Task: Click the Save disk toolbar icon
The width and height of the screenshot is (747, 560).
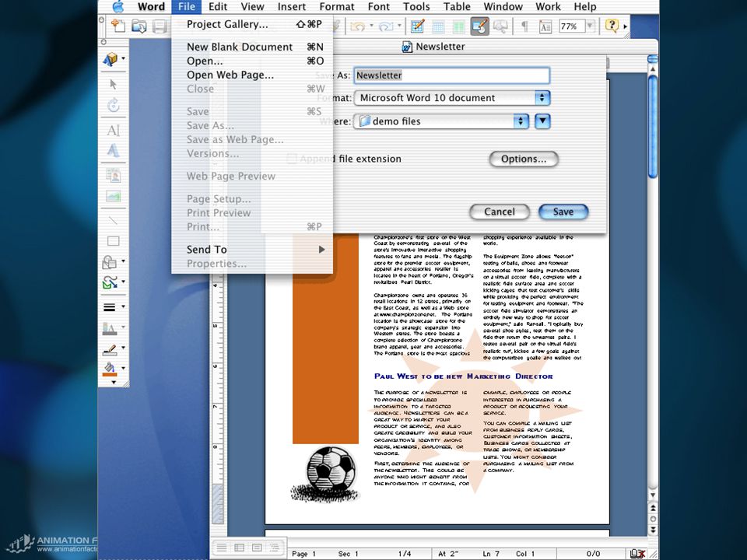Action: tap(160, 26)
